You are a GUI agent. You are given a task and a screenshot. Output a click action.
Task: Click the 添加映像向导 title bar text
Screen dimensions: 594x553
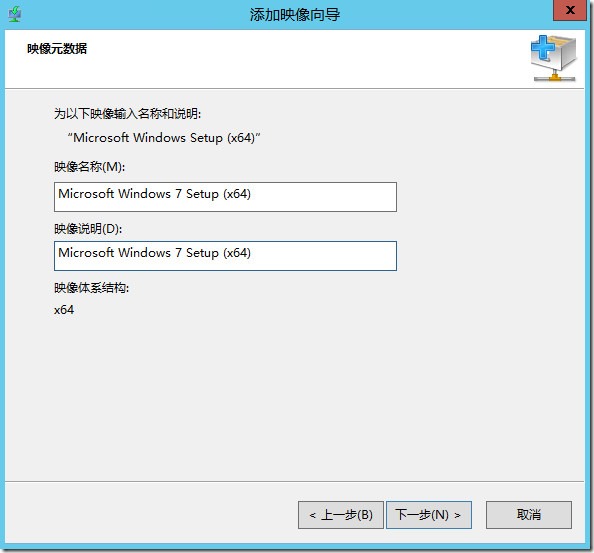[295, 15]
